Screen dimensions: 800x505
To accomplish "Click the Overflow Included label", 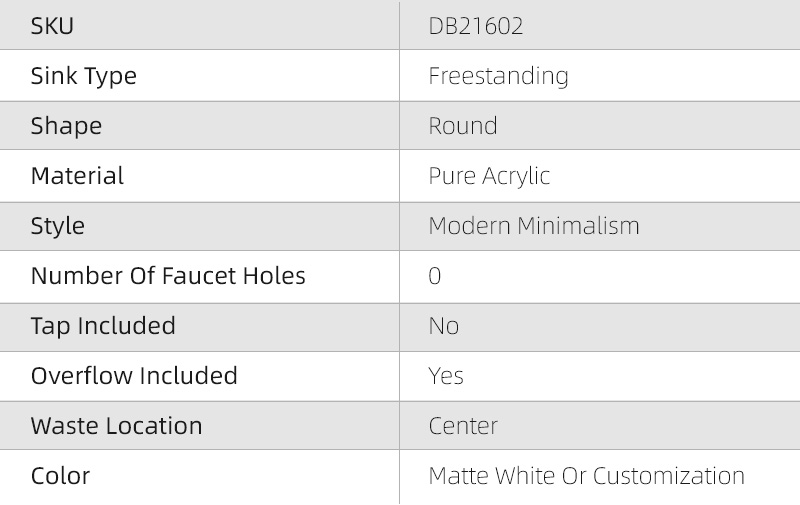I will pos(134,376).
